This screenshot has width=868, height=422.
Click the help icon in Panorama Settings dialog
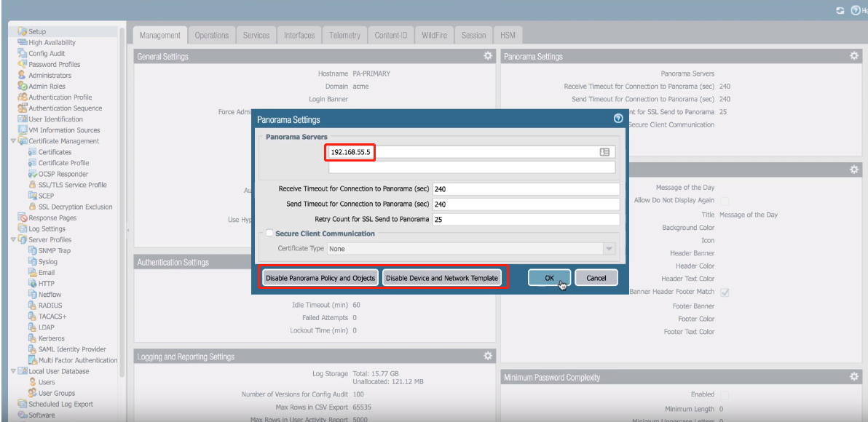tap(618, 119)
